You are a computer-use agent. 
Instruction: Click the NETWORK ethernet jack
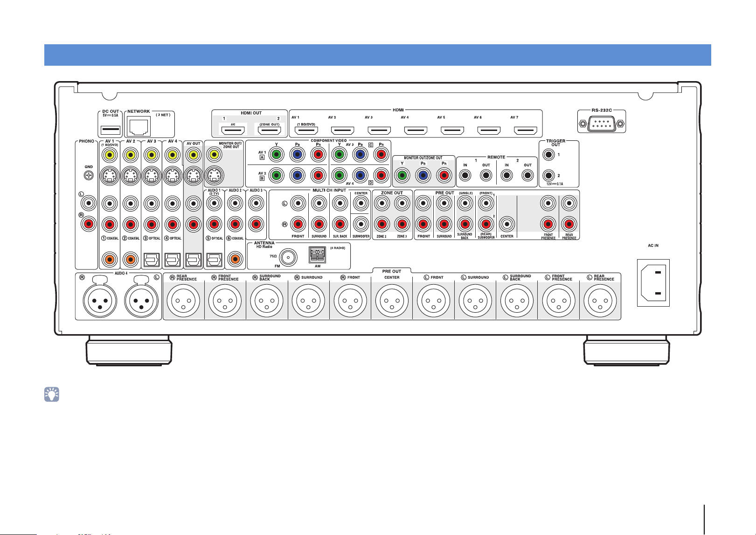(x=139, y=126)
